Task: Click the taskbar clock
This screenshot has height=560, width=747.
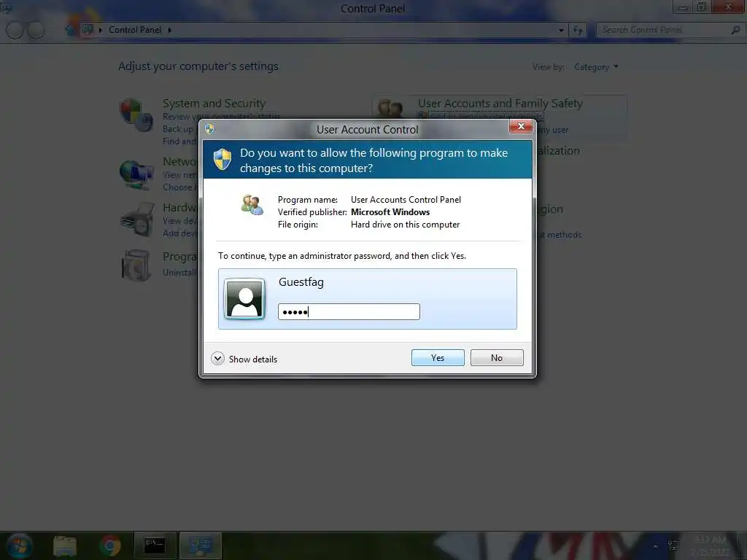Action: click(709, 545)
